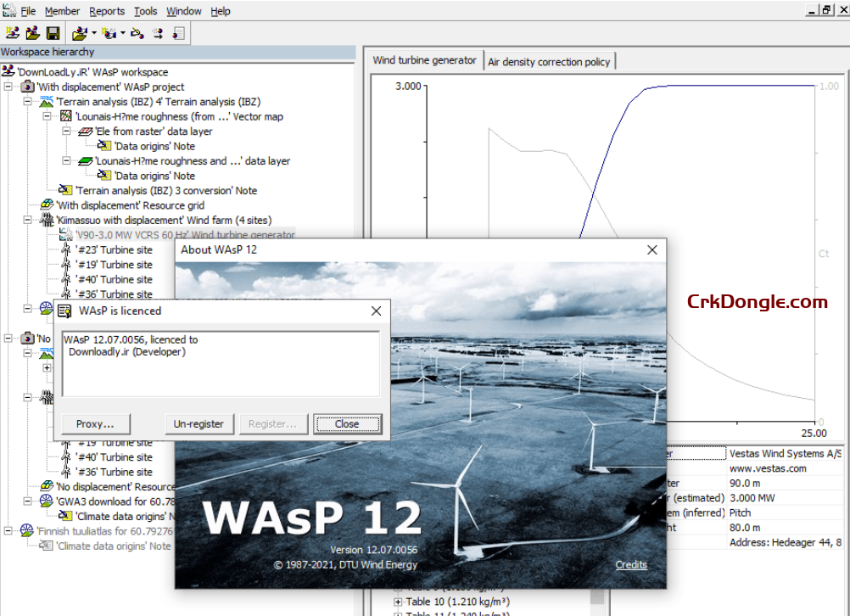Select the 'Kiimassuo with displacement' wind farm icon

47,220
